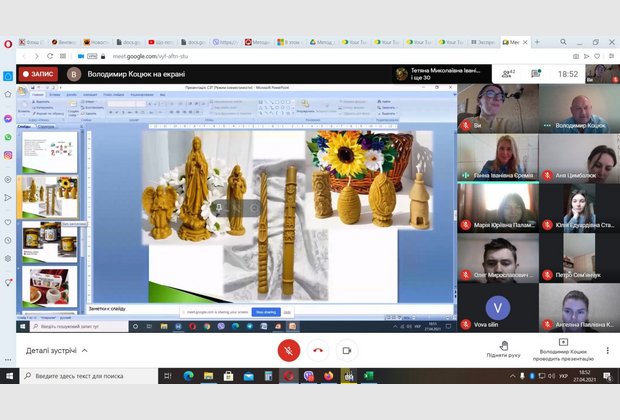Select Марія Юріївна video tile
Screen dimensions: 620x420
[498, 208]
